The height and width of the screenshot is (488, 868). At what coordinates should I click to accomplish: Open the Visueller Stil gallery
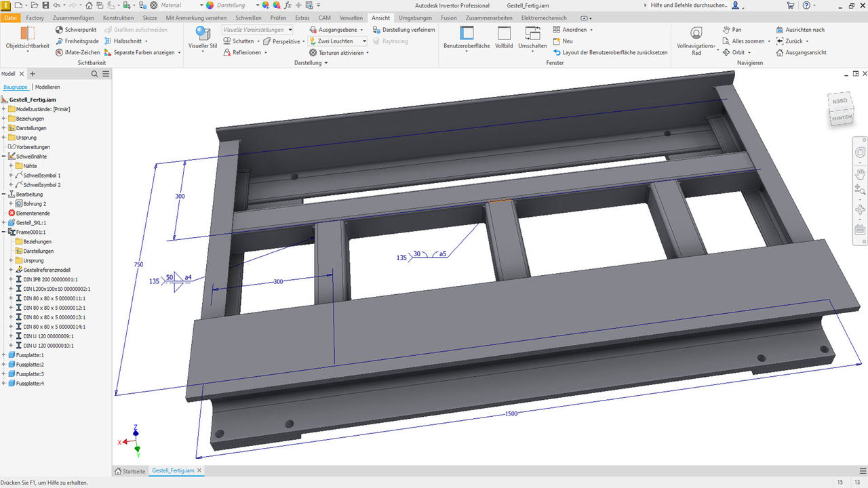click(203, 37)
